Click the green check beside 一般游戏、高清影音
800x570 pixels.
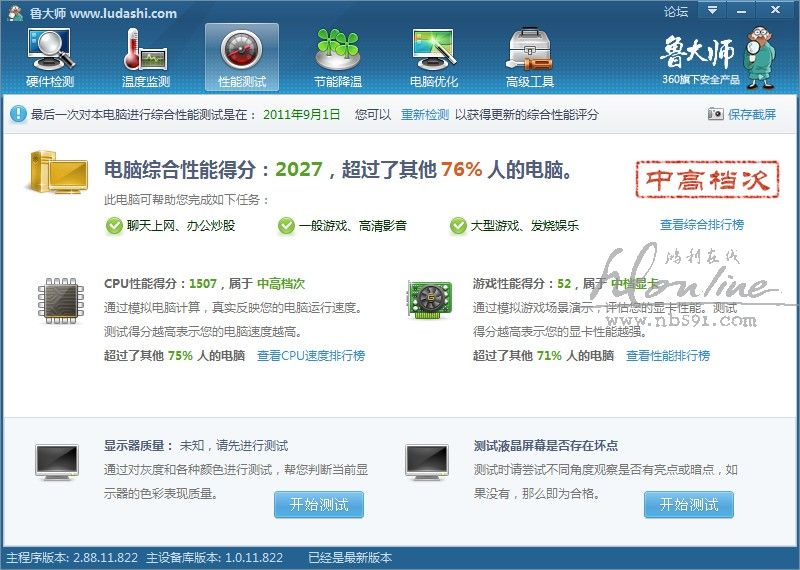pyautogui.click(x=286, y=226)
